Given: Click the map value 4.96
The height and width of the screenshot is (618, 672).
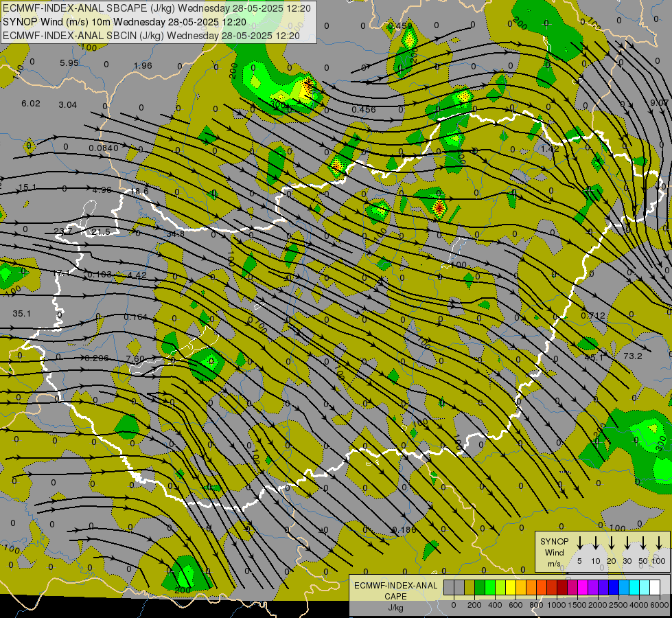Looking at the screenshot, I should pyautogui.click(x=102, y=190).
